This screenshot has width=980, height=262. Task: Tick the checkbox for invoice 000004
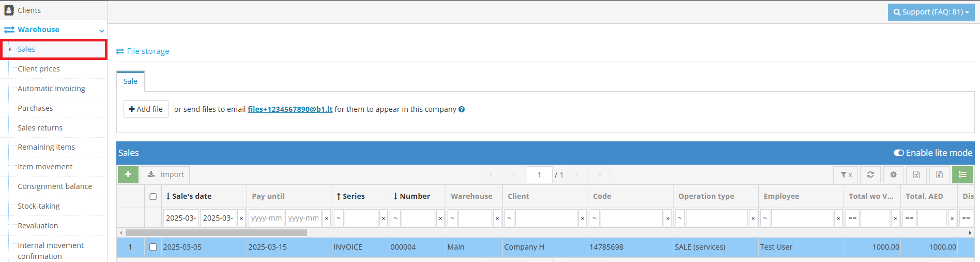tap(153, 247)
